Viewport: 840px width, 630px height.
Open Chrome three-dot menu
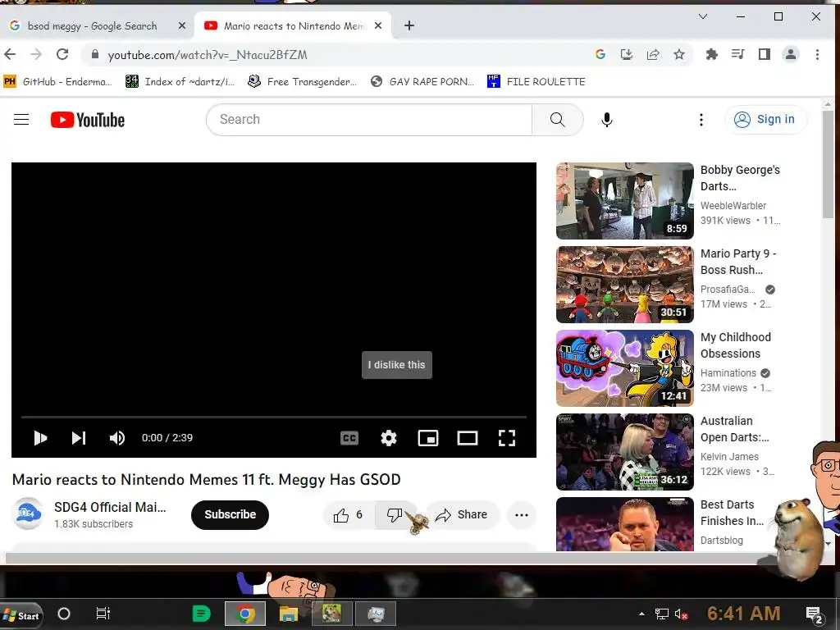[817, 54]
